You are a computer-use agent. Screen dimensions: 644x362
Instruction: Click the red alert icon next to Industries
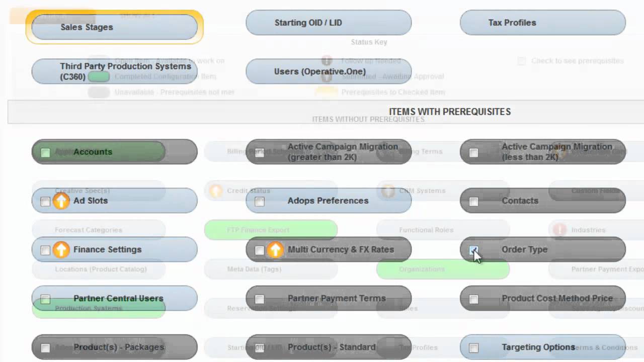(x=559, y=230)
